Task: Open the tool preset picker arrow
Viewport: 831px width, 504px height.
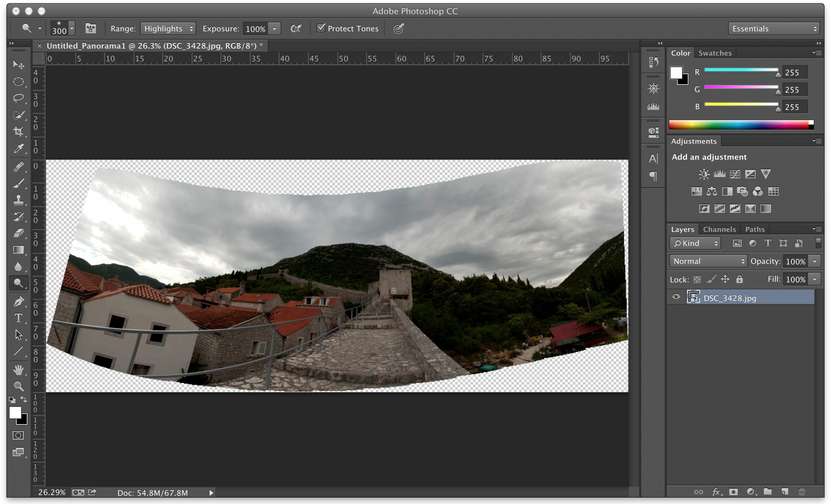Action: point(40,29)
